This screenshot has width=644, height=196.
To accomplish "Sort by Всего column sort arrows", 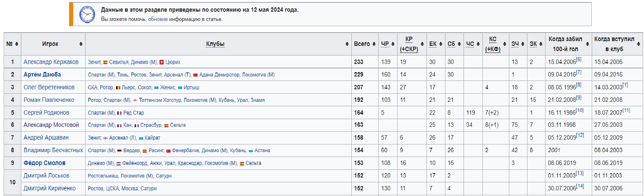I will [x=374, y=44].
